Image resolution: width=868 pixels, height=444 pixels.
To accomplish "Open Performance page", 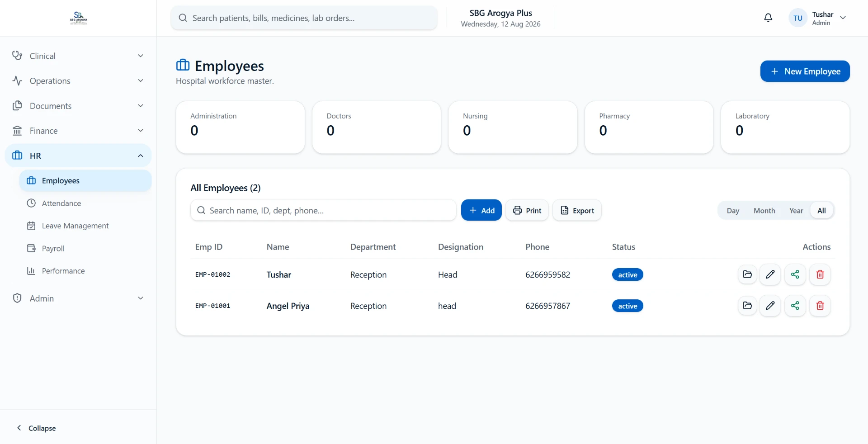I will 85,271.
